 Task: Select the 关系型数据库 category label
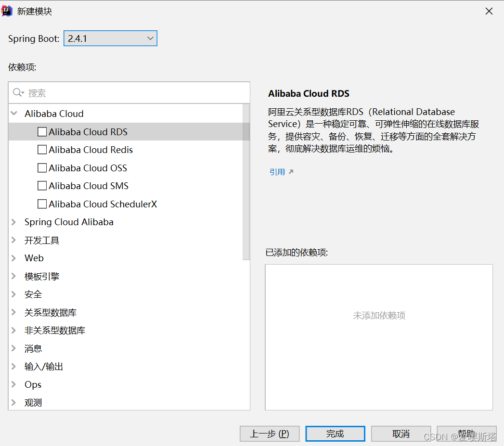pos(51,312)
